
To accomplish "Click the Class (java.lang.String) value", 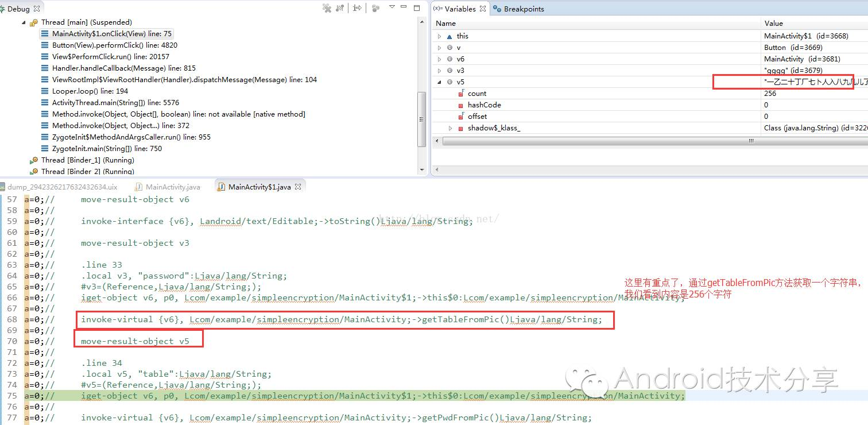I will pos(816,128).
